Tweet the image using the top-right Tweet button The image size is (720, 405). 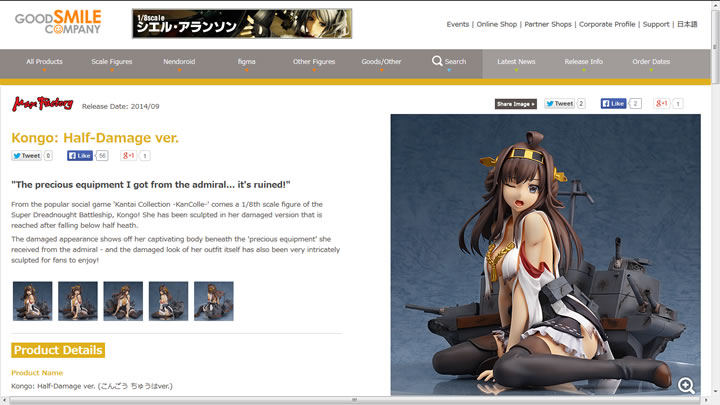(559, 104)
